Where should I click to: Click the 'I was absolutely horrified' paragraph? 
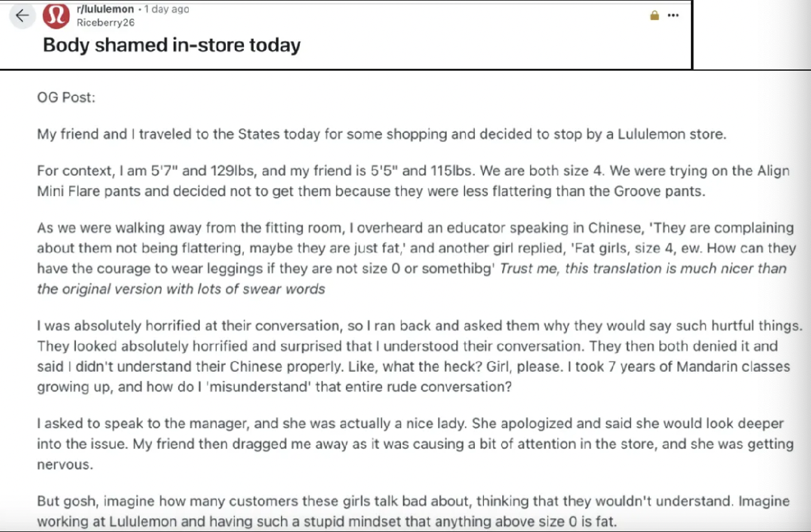(420, 356)
